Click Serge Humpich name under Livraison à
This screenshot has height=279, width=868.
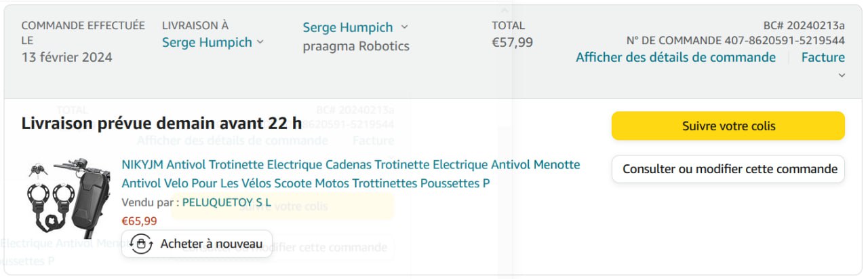(206, 42)
